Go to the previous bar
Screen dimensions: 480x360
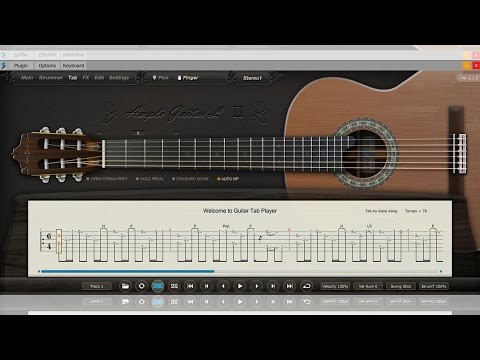207,286
